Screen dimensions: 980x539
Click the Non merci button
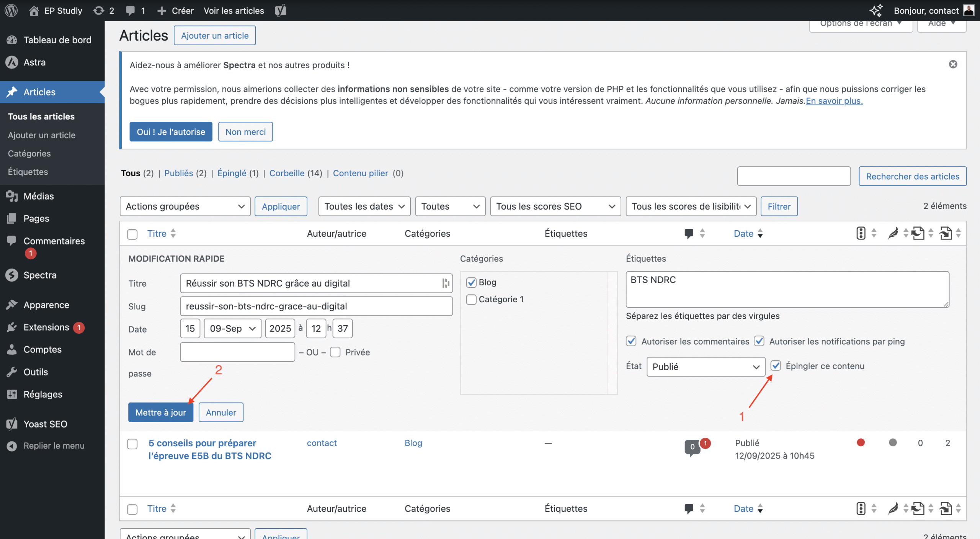[x=245, y=132]
